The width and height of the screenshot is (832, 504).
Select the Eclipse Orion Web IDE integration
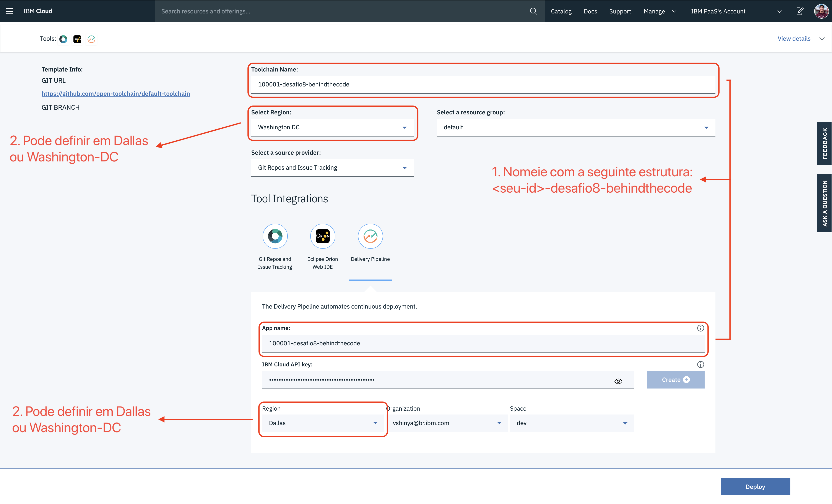point(322,236)
